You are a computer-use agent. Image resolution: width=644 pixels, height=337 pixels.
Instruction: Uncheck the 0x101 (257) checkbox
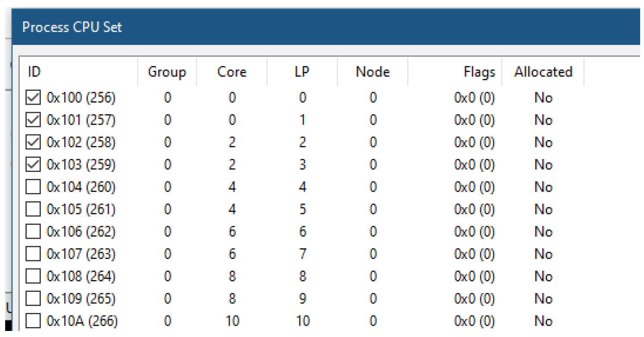pyautogui.click(x=33, y=120)
